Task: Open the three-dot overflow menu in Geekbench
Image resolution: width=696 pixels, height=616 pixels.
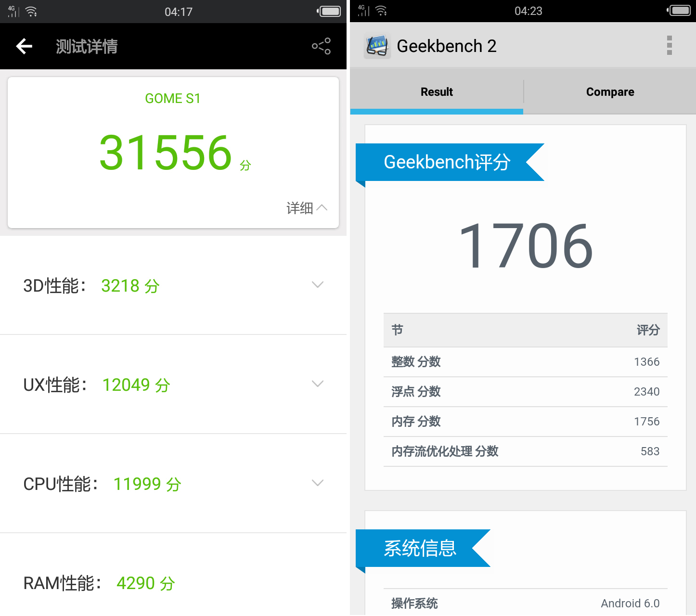Action: point(669,46)
